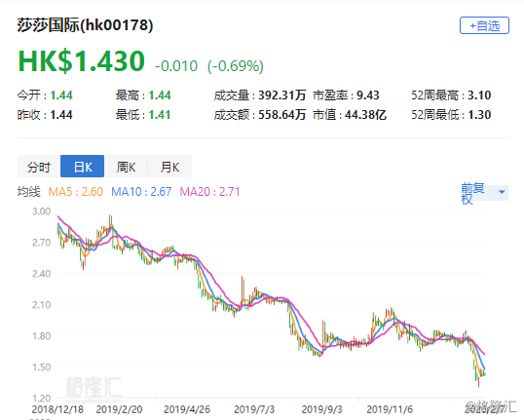Select the stock title 莎莎国际(hk00178)
Screen dimensions: 524x420
tap(85, 25)
